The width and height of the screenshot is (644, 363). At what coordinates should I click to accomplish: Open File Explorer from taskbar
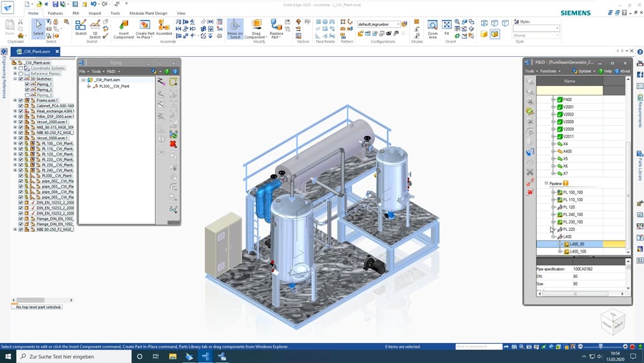tap(173, 357)
